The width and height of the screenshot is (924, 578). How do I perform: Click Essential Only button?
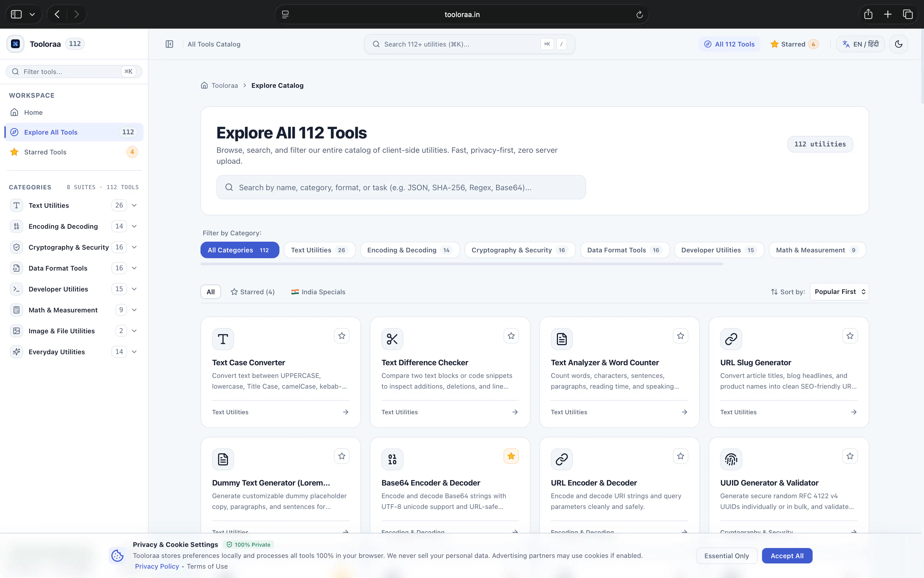(726, 556)
